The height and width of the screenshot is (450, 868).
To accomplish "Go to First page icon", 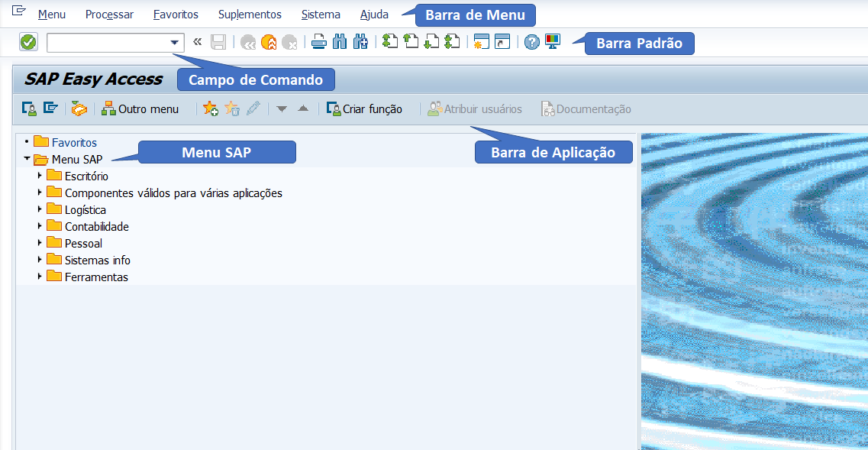I will pyautogui.click(x=389, y=42).
